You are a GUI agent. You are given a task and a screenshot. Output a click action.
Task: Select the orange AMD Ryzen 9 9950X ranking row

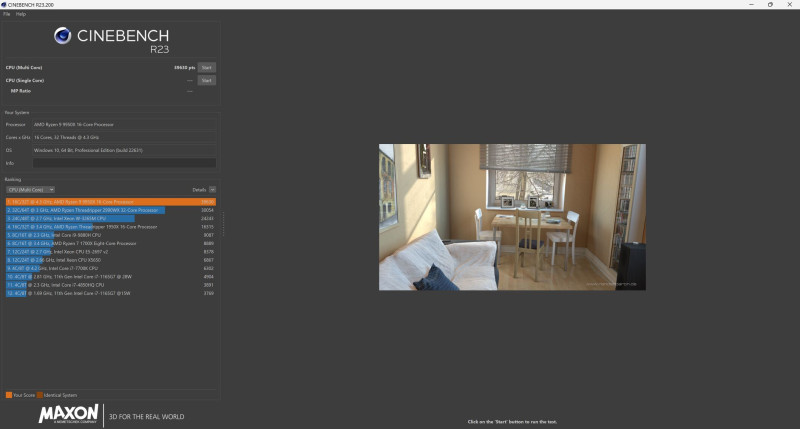click(111, 202)
